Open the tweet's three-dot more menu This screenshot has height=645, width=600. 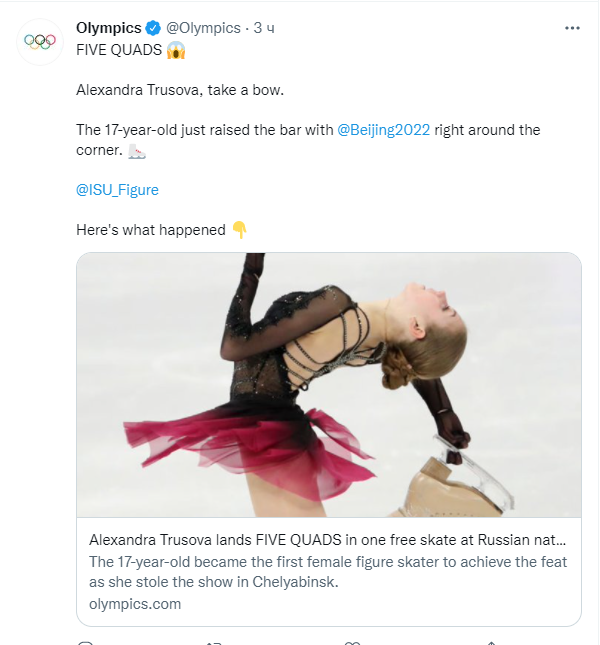pyautogui.click(x=572, y=28)
